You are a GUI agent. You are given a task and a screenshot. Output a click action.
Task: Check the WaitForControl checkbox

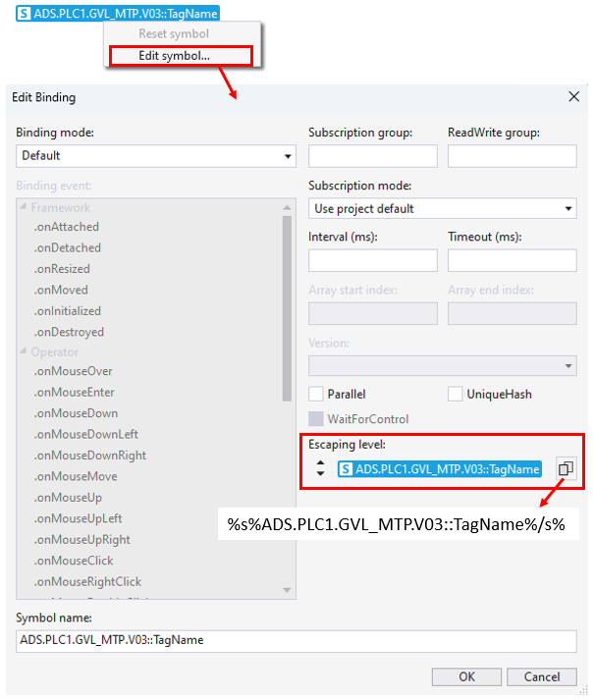316,419
